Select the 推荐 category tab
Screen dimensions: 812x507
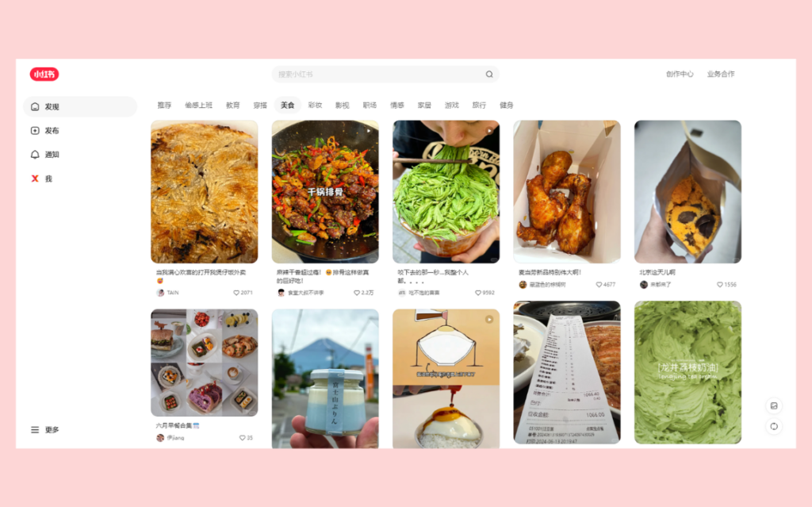[x=164, y=105]
